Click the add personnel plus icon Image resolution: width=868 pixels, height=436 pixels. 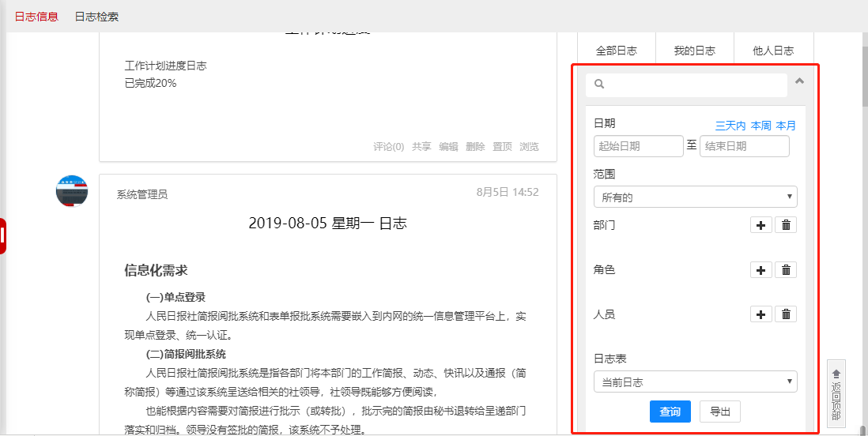pos(760,314)
